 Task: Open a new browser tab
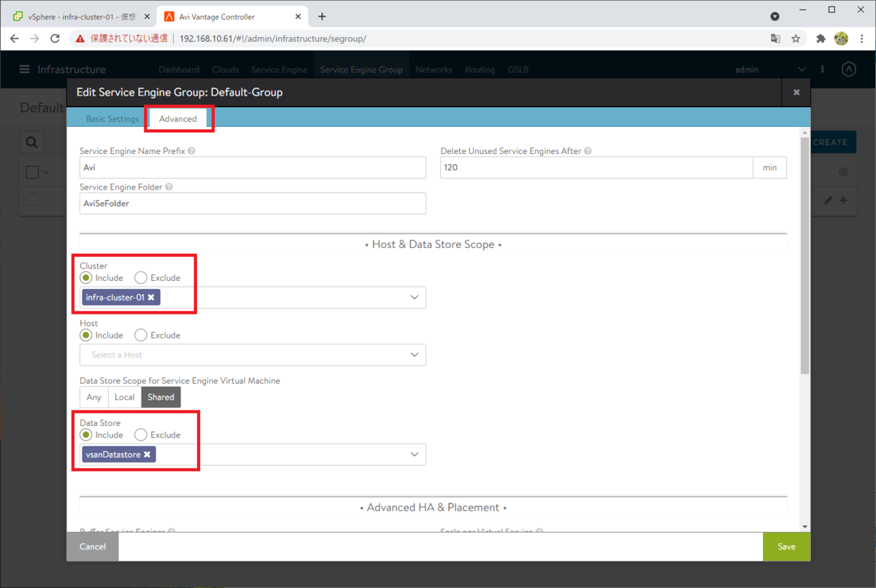pyautogui.click(x=322, y=16)
